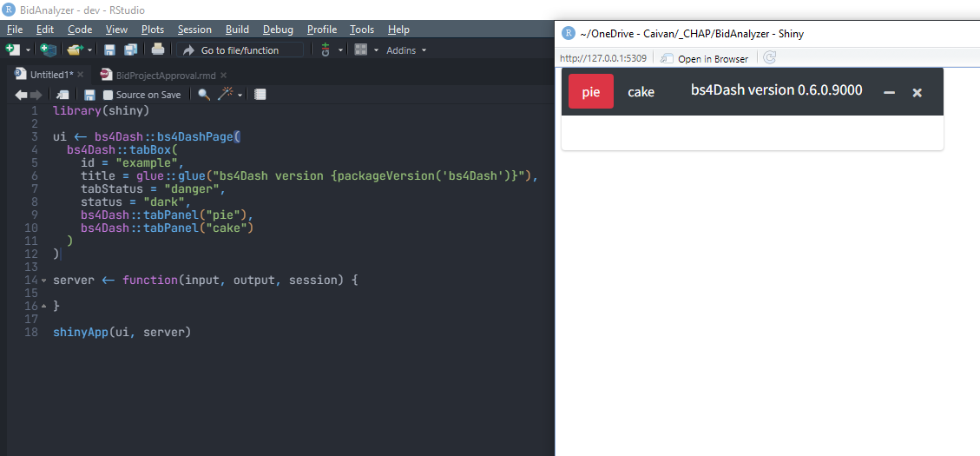The width and height of the screenshot is (980, 456).
Task: Click the line 'tabStatus = "danger",'
Action: (x=153, y=188)
